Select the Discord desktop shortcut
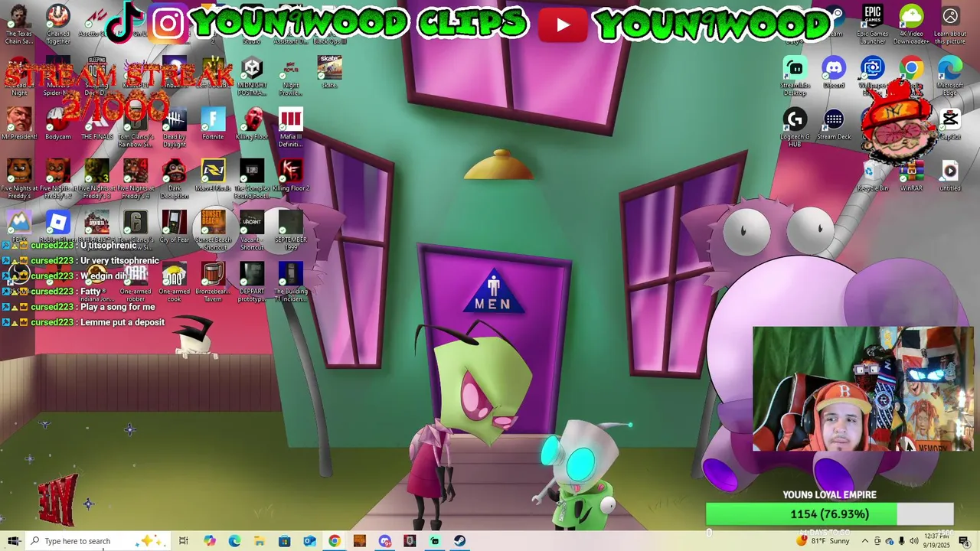The width and height of the screenshot is (980, 551). [834, 73]
